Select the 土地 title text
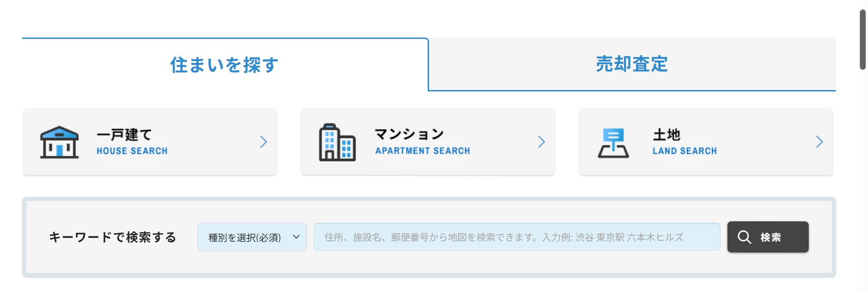This screenshot has height=291, width=868. coord(666,134)
